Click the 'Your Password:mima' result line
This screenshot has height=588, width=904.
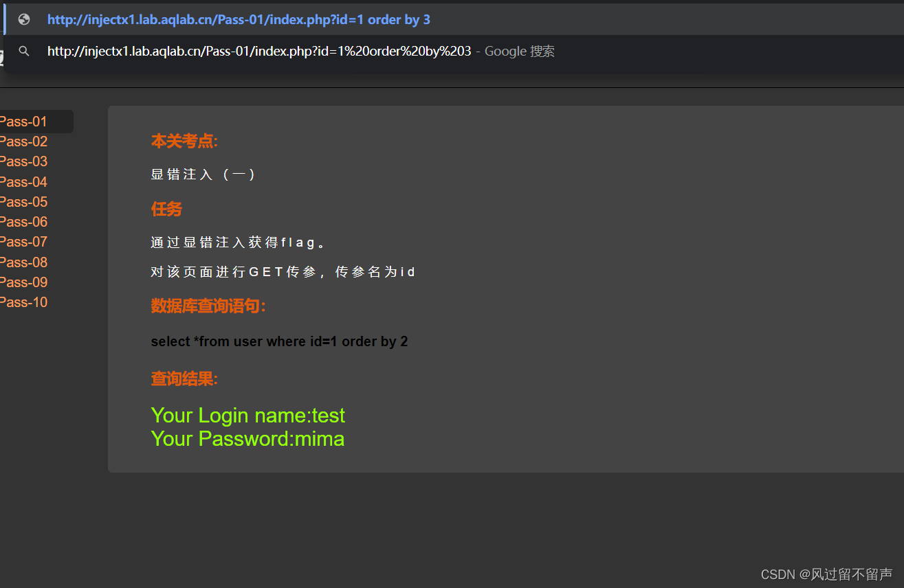[x=247, y=439]
